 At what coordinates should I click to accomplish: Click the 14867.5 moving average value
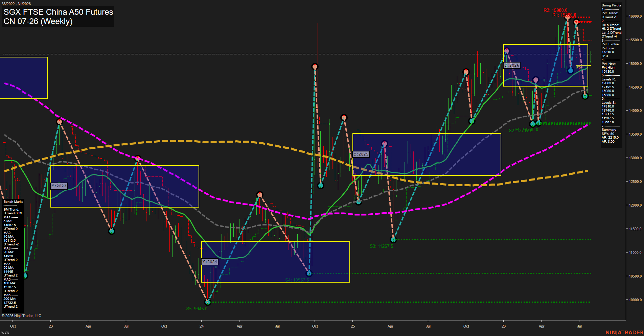(x=10, y=225)
